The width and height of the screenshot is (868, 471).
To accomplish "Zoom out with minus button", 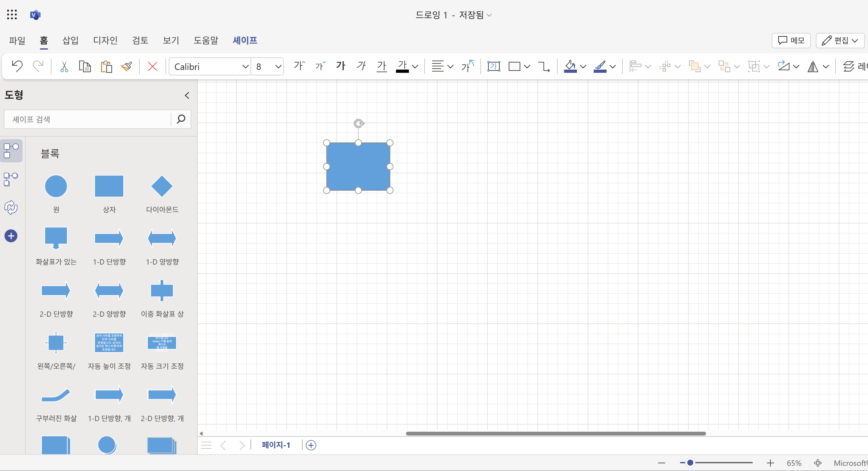I will point(661,463).
